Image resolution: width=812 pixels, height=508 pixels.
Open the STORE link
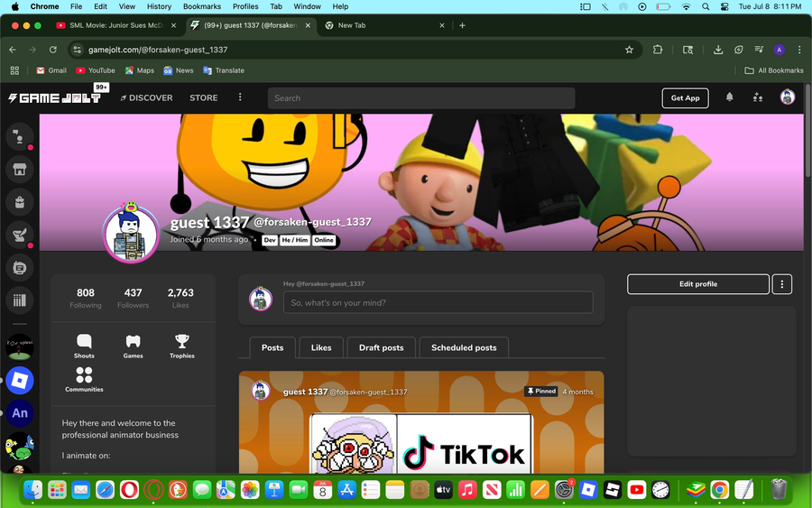click(x=204, y=97)
